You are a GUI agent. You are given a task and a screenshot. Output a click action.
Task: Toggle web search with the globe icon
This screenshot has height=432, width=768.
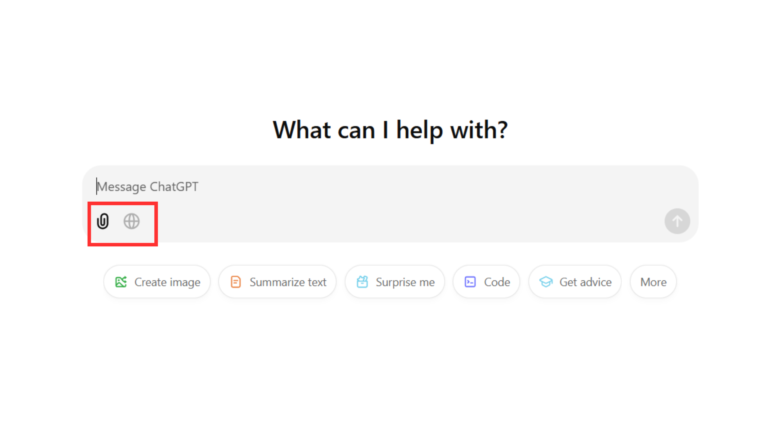tap(131, 221)
